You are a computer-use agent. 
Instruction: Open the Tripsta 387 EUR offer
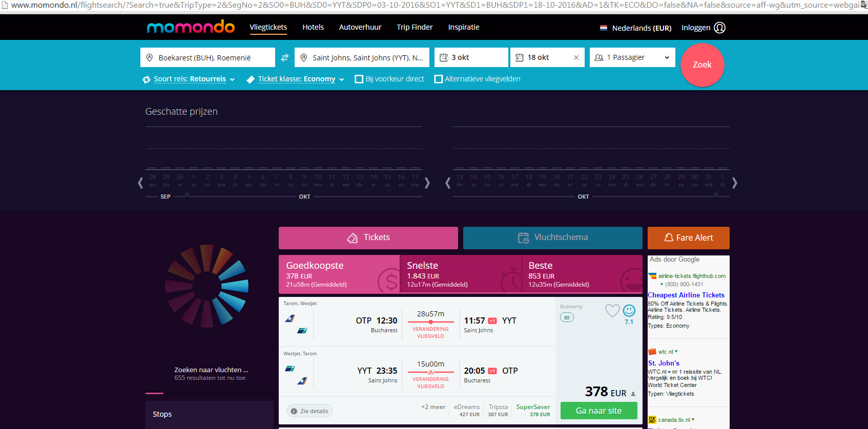click(x=498, y=411)
